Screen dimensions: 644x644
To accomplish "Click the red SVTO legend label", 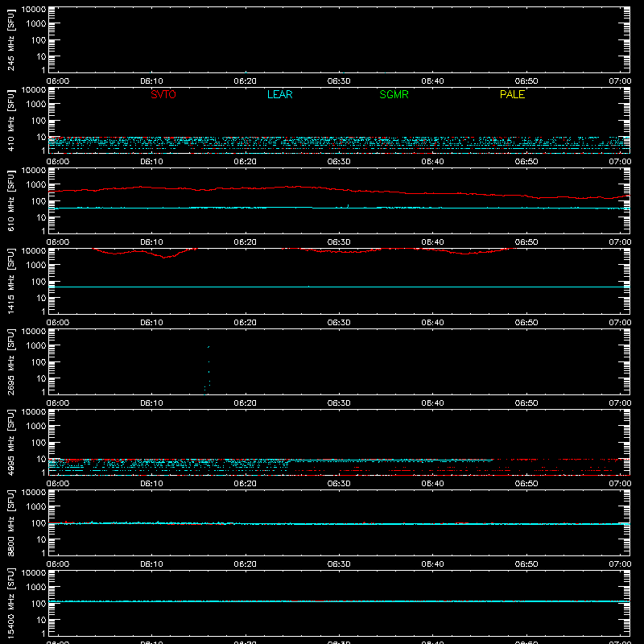I will tap(163, 94).
